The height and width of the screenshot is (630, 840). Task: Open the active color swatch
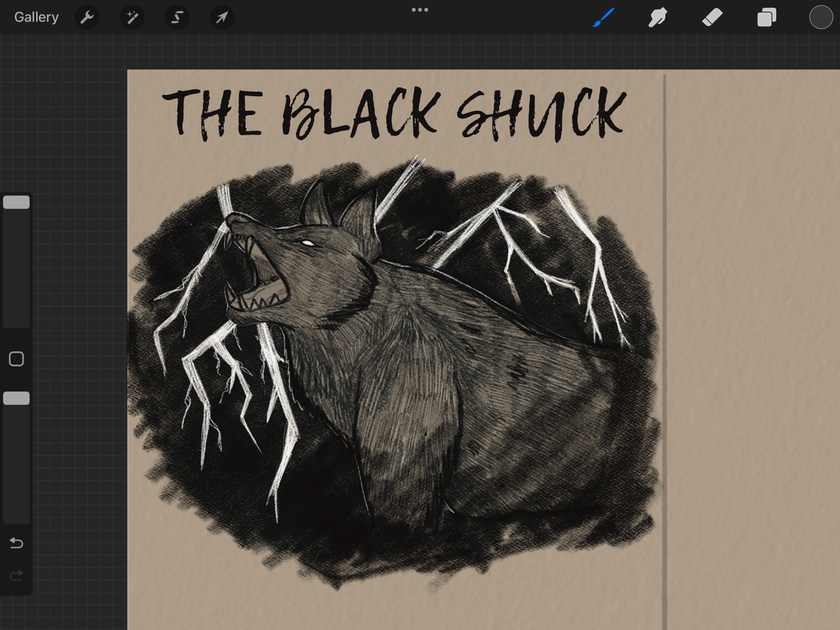(x=821, y=17)
